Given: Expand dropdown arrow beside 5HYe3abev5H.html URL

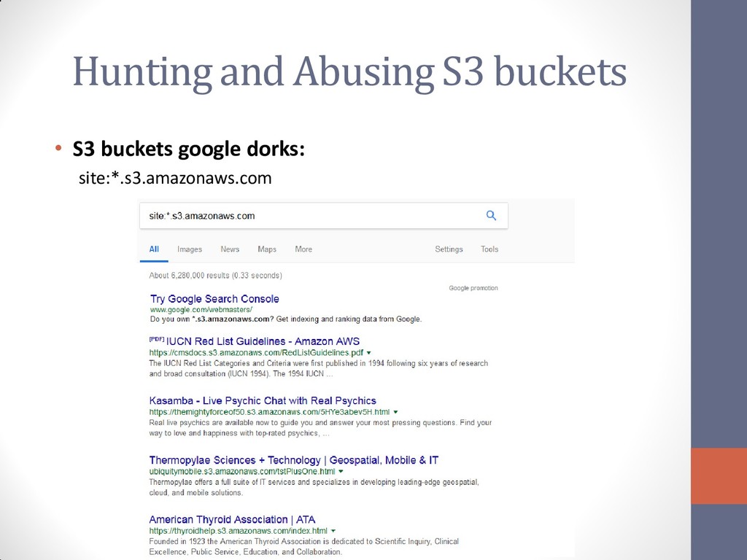Looking at the screenshot, I should tap(395, 413).
